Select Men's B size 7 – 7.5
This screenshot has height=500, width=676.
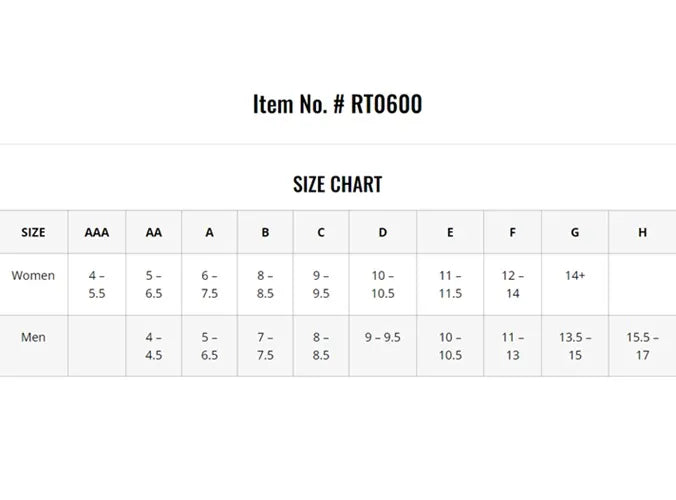[x=265, y=346]
